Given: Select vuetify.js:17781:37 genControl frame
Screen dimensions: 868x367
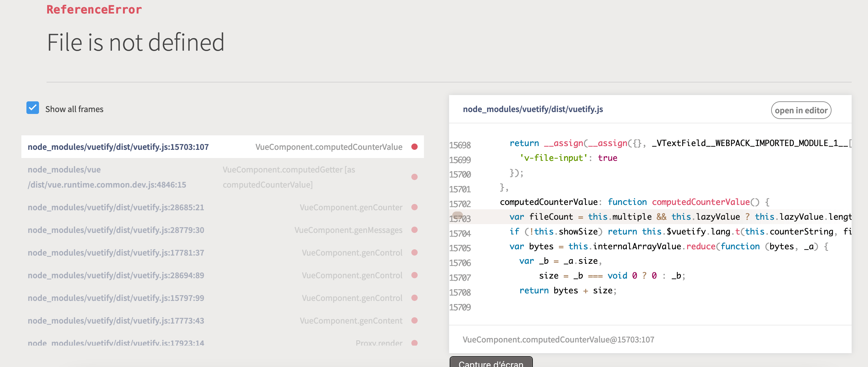Looking at the screenshot, I should [x=116, y=253].
